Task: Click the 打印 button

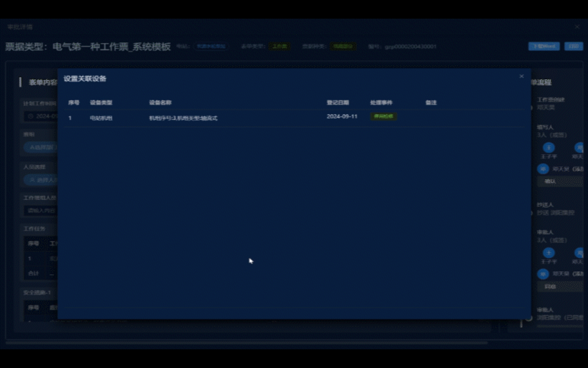Action: 573,46
